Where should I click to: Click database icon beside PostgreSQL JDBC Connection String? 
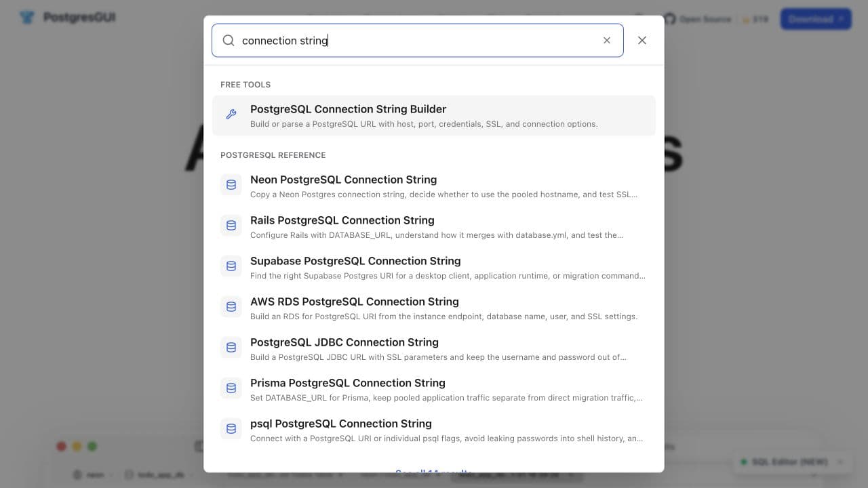click(x=231, y=348)
